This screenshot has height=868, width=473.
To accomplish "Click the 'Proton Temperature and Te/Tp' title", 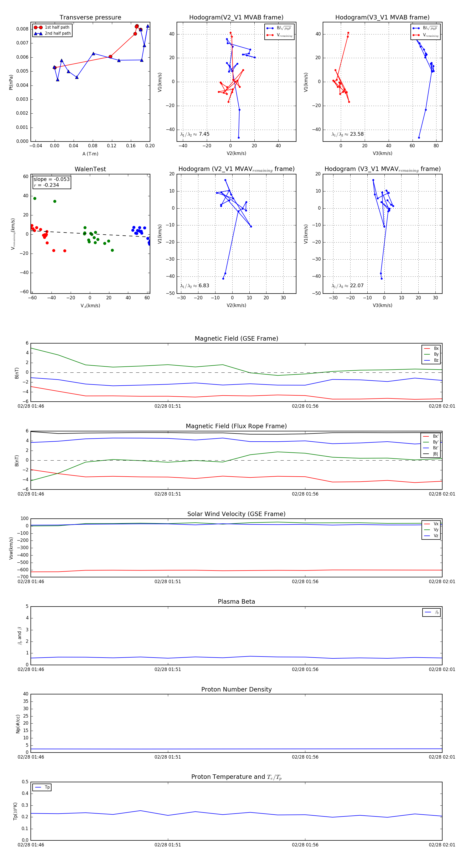I will click(x=236, y=777).
